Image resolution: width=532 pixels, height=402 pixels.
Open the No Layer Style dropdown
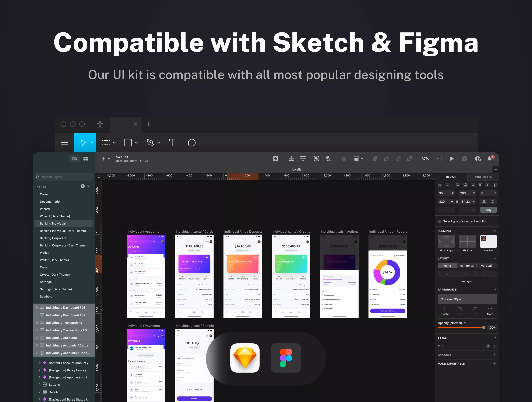coord(467,299)
